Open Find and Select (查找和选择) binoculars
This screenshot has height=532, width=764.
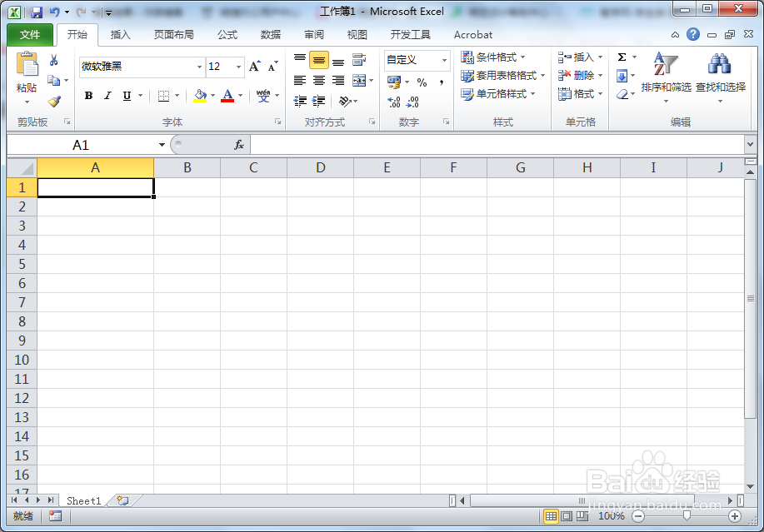[720, 78]
